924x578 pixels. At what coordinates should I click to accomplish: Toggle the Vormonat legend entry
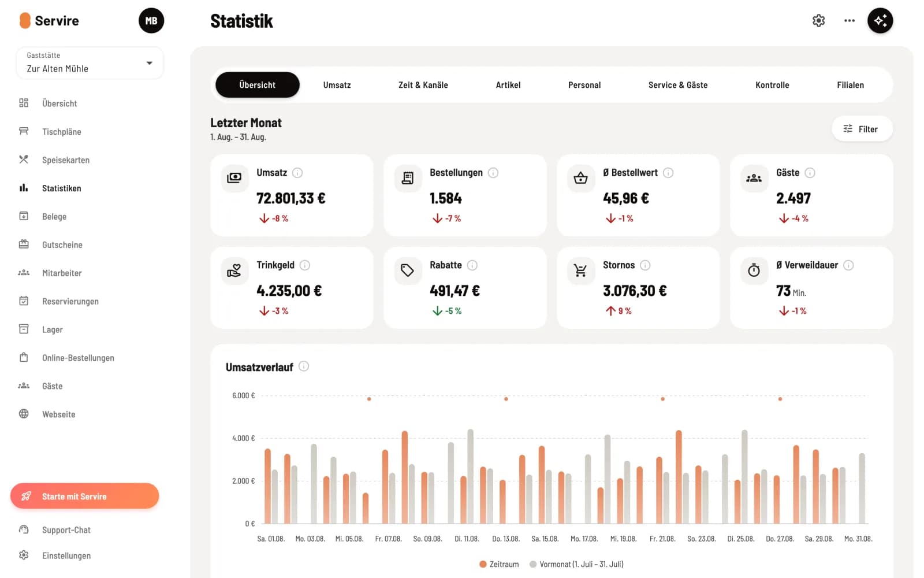576,564
